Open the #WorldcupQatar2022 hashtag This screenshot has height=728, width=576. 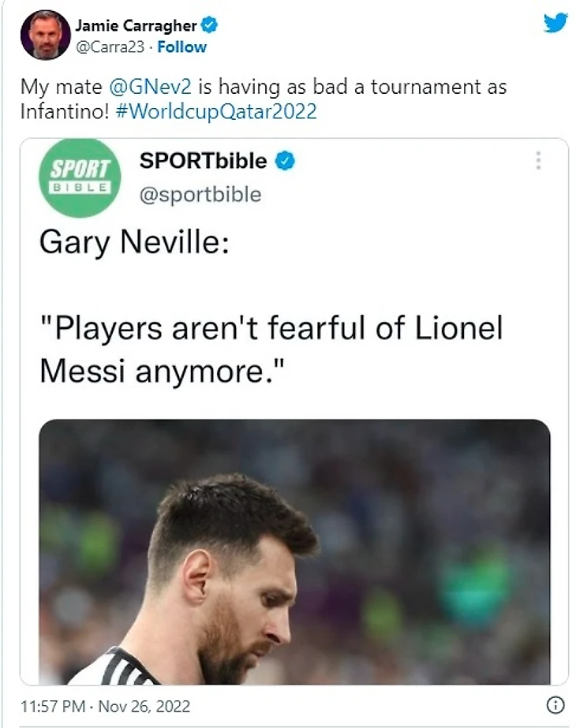pyautogui.click(x=216, y=111)
